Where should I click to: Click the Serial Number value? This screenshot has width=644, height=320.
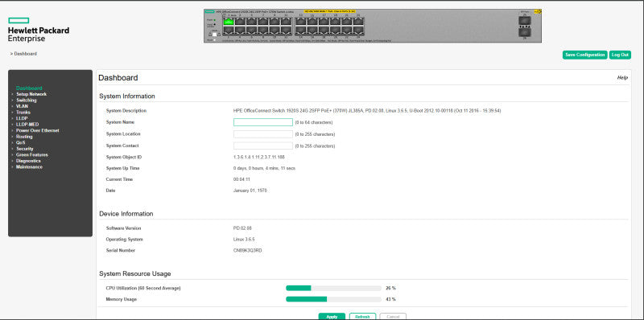tap(247, 250)
